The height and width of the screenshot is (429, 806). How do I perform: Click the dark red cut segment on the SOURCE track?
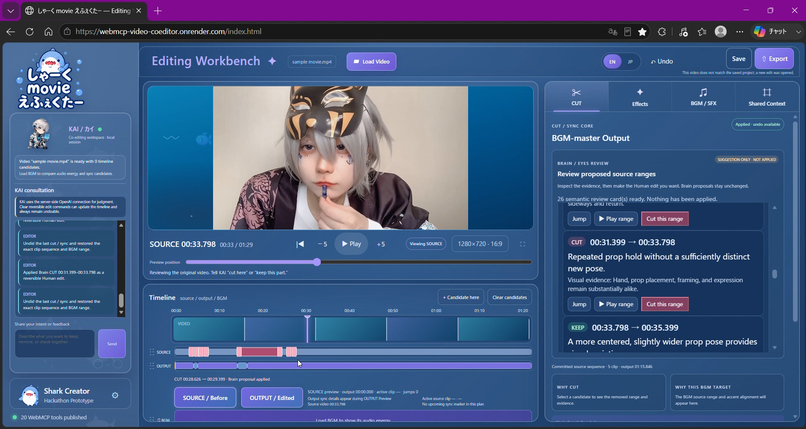(259, 352)
